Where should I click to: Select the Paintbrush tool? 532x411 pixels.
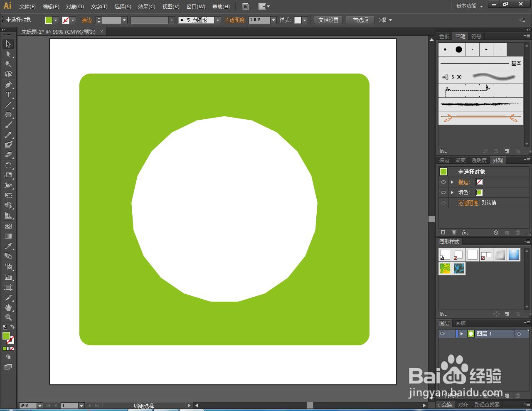tap(8, 125)
